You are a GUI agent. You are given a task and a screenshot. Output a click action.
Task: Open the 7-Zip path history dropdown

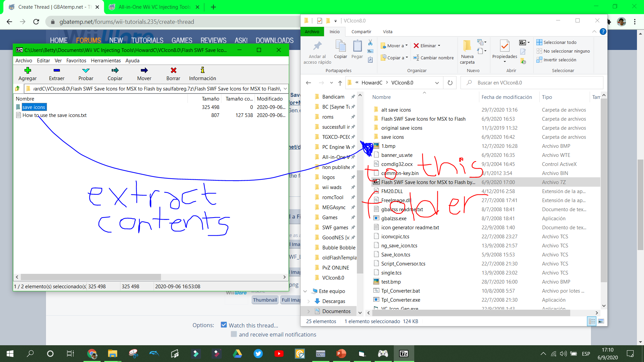tap(285, 88)
